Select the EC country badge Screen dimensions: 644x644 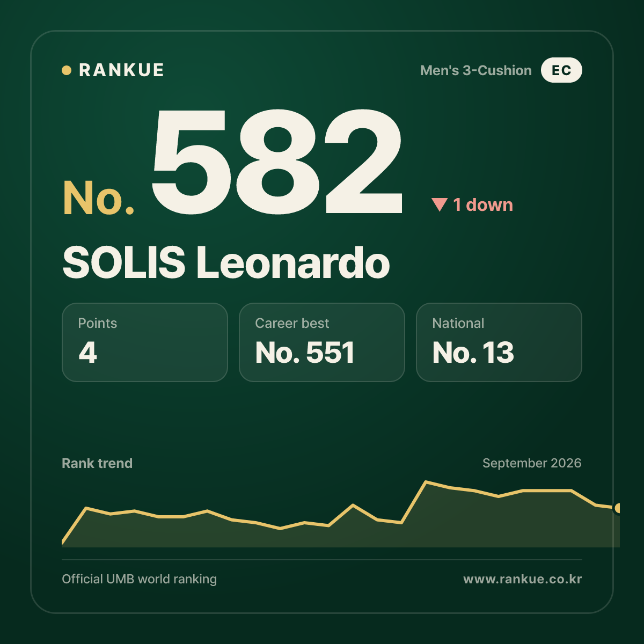coord(561,70)
